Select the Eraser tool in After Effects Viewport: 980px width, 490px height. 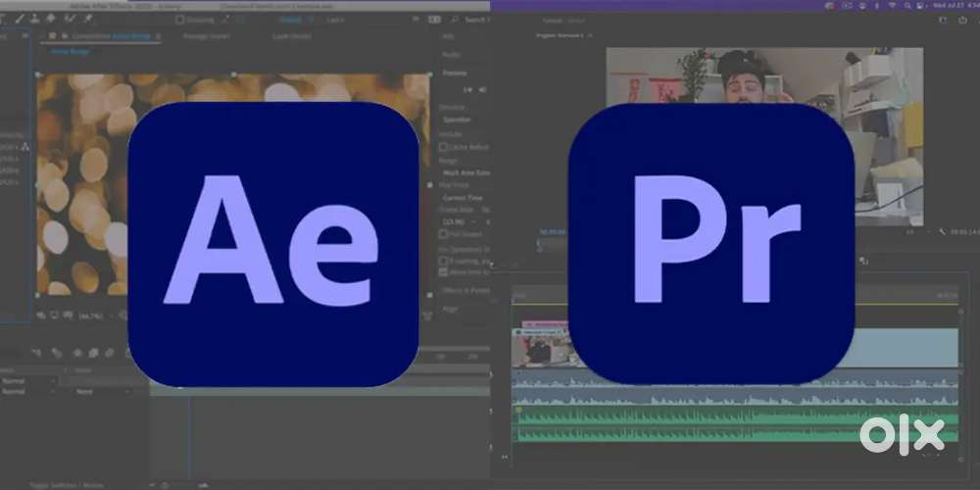[52, 19]
